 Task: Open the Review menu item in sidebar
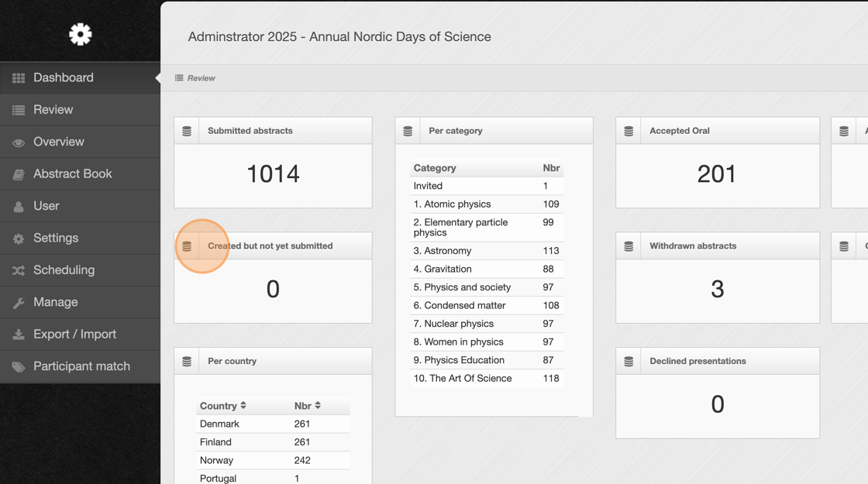[81, 110]
